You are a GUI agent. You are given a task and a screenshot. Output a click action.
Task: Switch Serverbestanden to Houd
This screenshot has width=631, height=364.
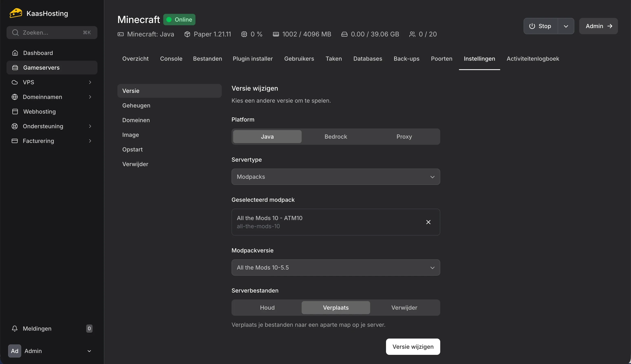pos(267,307)
